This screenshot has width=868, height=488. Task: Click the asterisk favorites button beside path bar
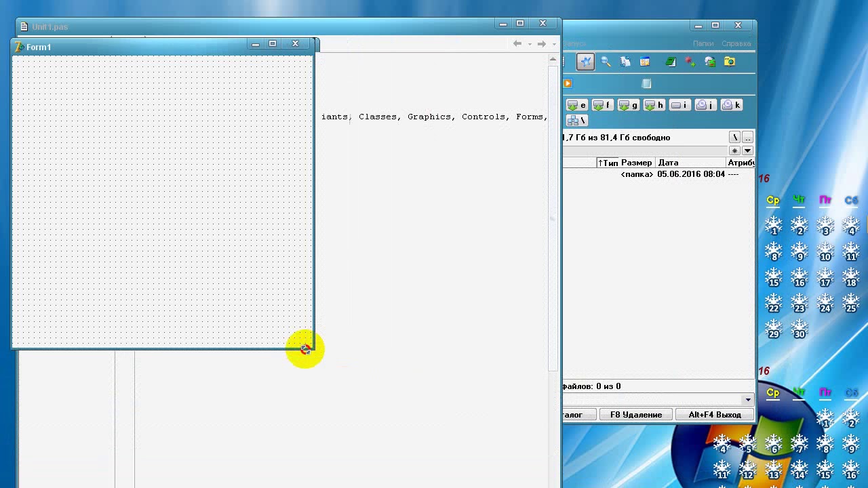pyautogui.click(x=734, y=150)
